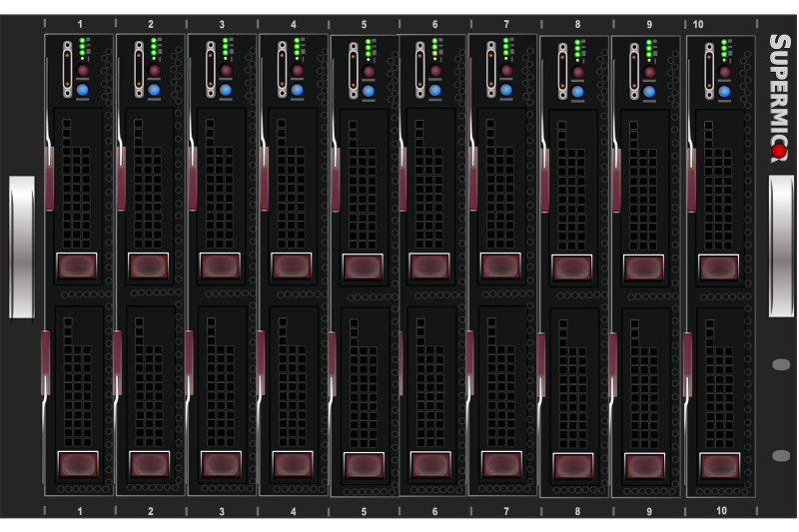Click the upper oval screw hole on right rail
This screenshot has height=532, width=799.
tap(781, 364)
